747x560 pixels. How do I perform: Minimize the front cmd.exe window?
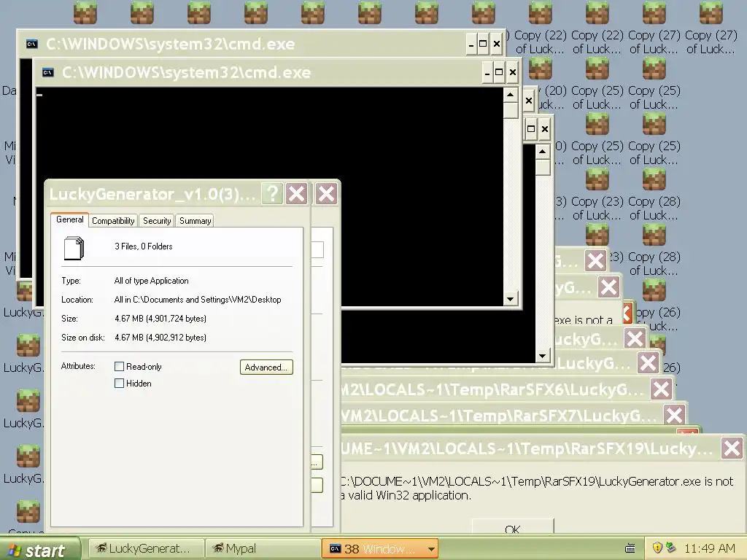(x=487, y=72)
